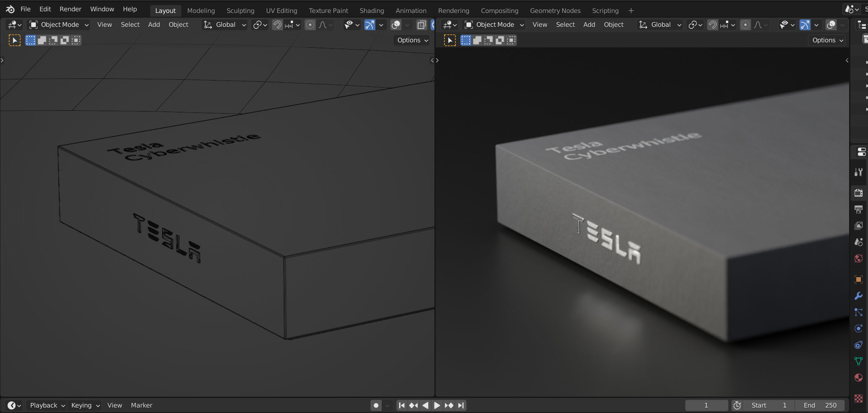Image resolution: width=868 pixels, height=413 pixels.
Task: Open Texture properties tab
Action: click(x=858, y=398)
